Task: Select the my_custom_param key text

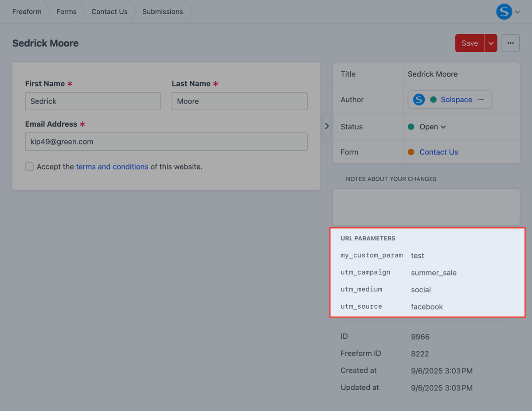Action: click(372, 255)
